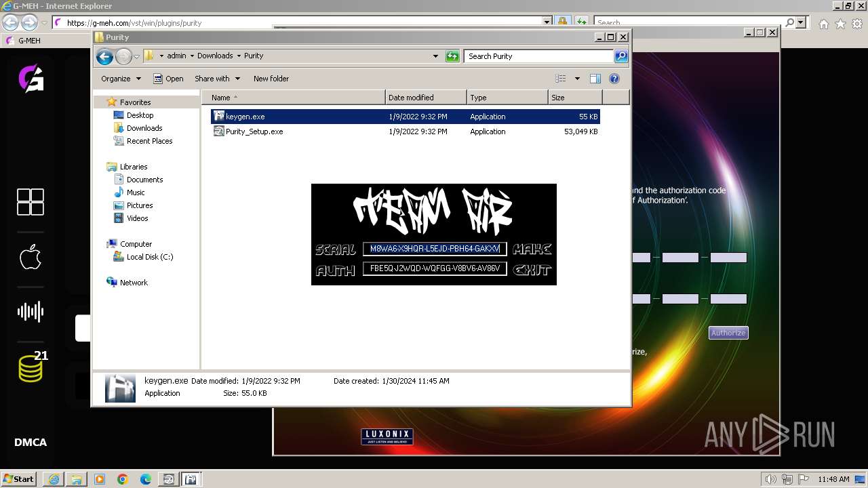Open Internet Explorer Favorites star icon
Image resolution: width=868 pixels, height=488 pixels.
pyautogui.click(x=840, y=24)
